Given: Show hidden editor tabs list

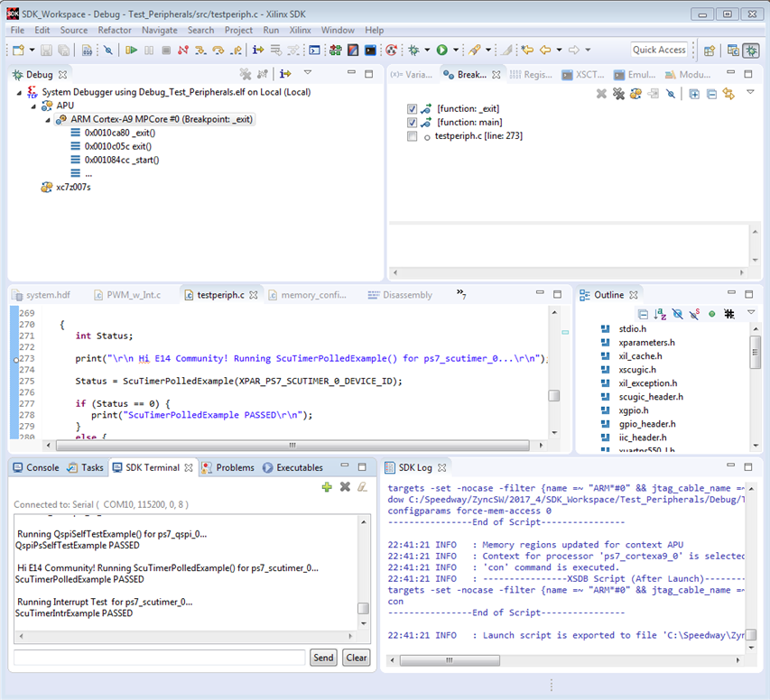Looking at the screenshot, I should [461, 293].
